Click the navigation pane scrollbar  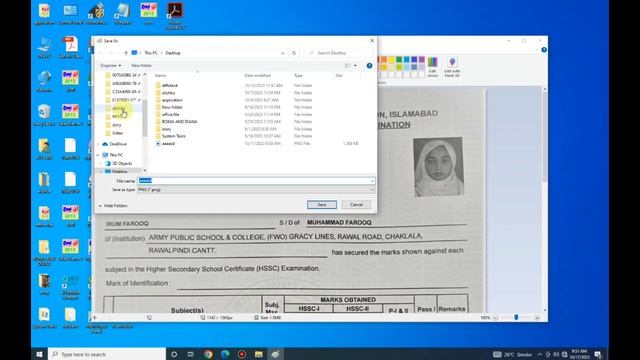point(144,118)
